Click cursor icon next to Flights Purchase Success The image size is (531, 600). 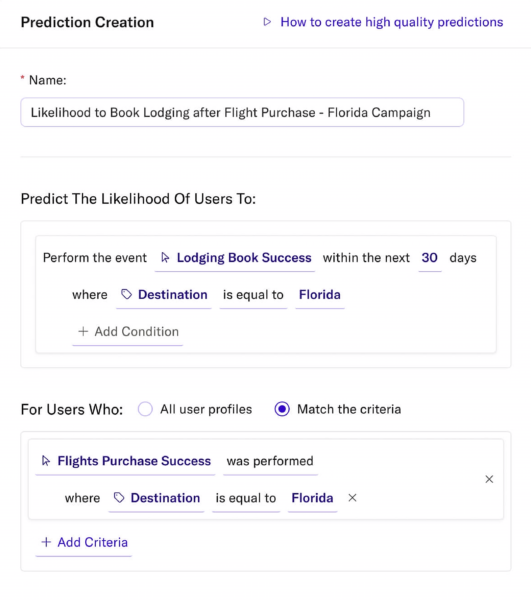(x=46, y=461)
